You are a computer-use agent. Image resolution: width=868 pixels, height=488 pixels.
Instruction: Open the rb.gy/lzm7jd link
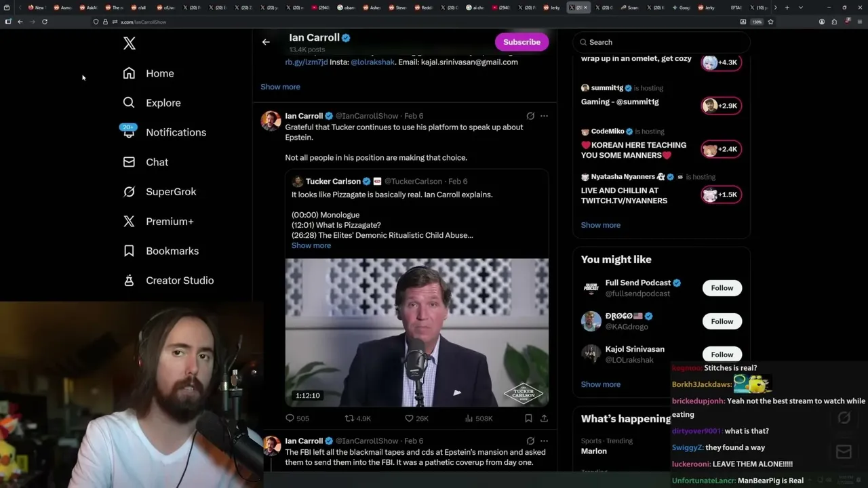[307, 62]
